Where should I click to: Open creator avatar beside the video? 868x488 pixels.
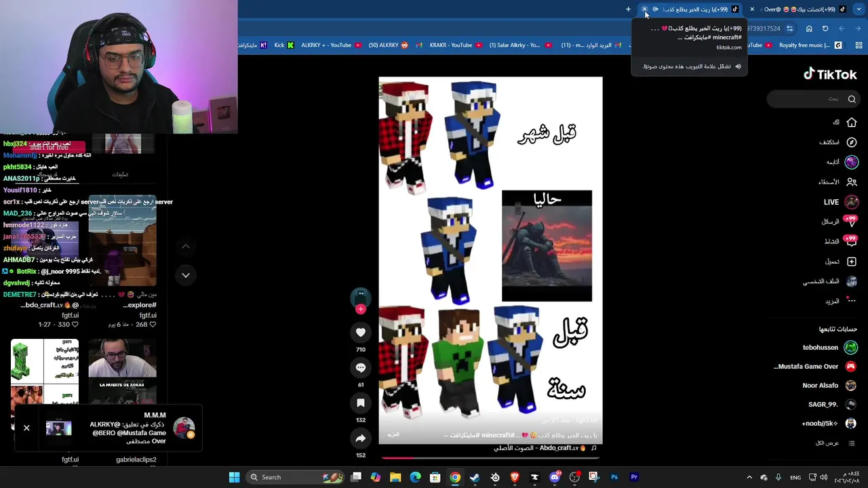pos(361,297)
